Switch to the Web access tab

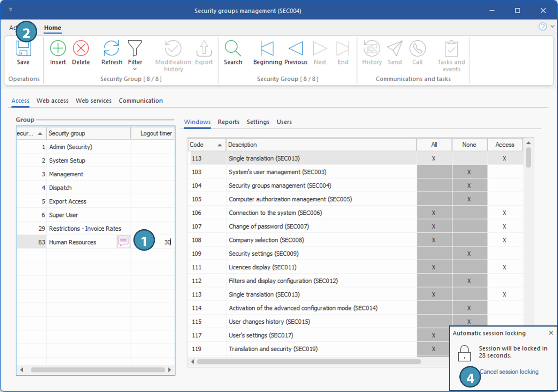53,101
